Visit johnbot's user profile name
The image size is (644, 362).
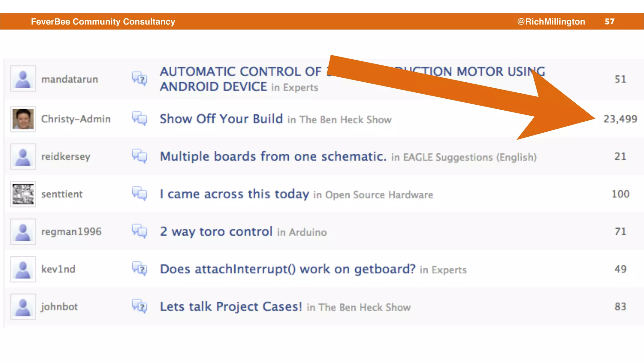[x=59, y=307]
